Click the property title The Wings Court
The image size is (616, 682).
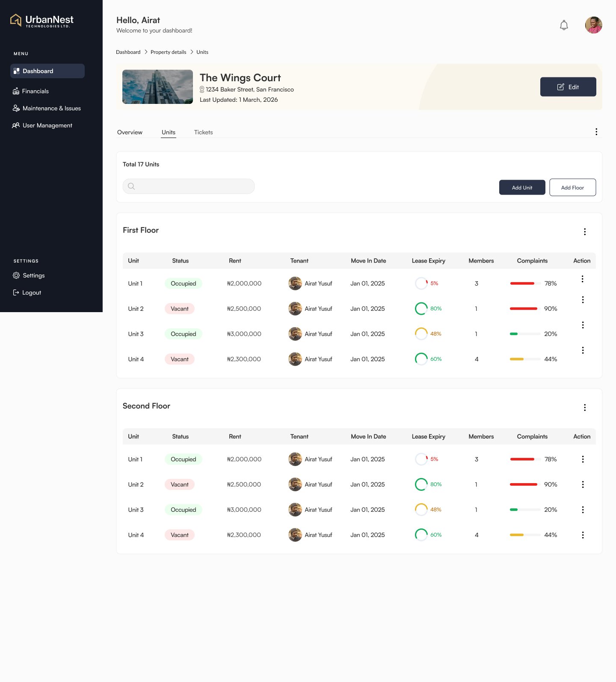pyautogui.click(x=240, y=78)
